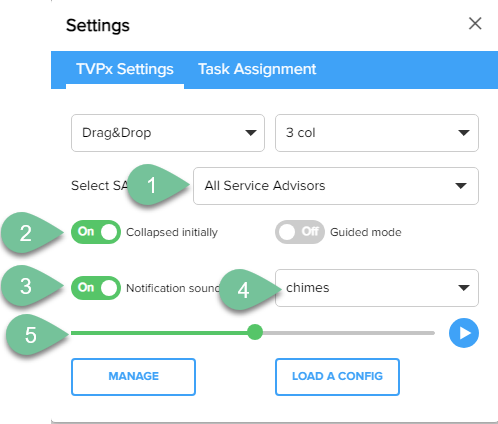Switch to the TVPx Settings tab
The height and width of the screenshot is (424, 498).
pos(125,69)
